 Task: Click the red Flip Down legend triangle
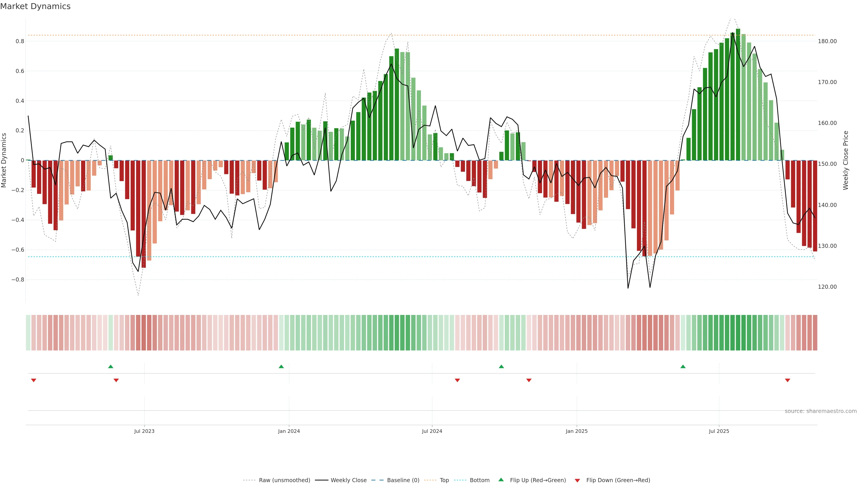click(577, 480)
